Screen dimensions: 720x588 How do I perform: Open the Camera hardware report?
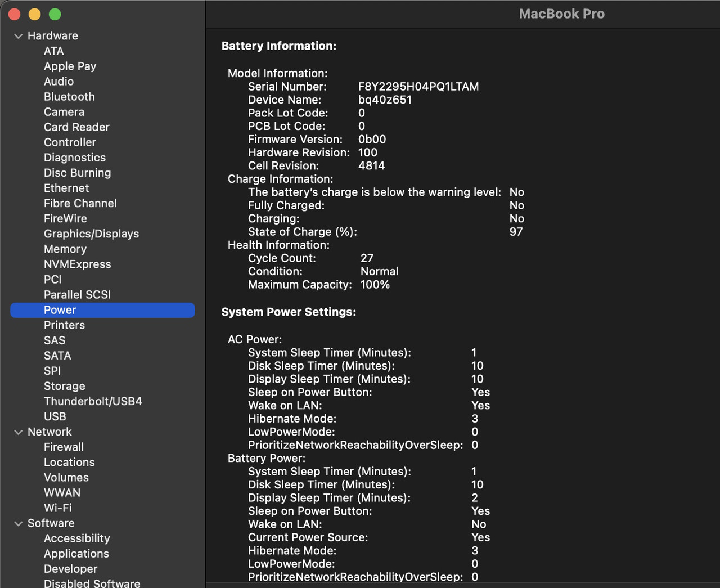[64, 111]
